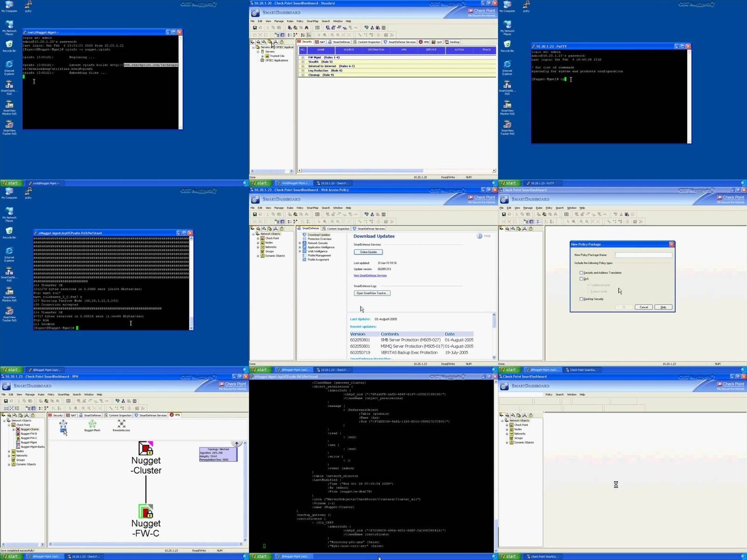Open Internet Explorer on the 10.20.1.23 PuTTY desktop
The height and width of the screenshot is (560, 747).
(x=507, y=68)
